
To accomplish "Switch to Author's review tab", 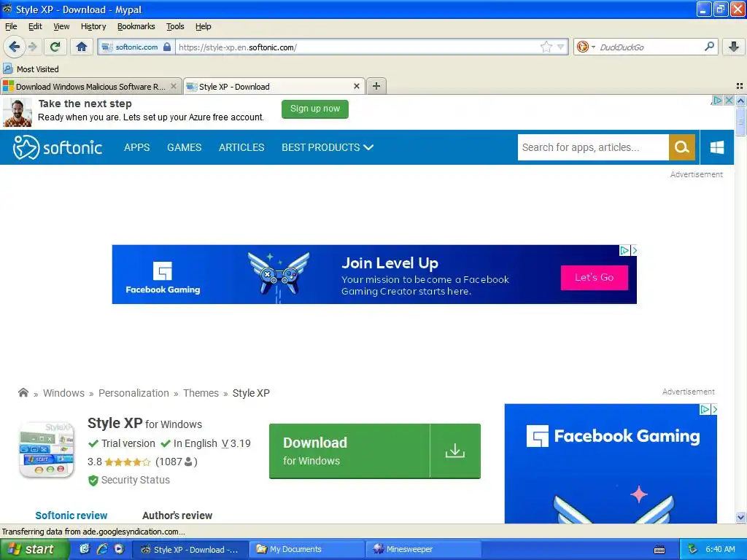I will pyautogui.click(x=177, y=516).
